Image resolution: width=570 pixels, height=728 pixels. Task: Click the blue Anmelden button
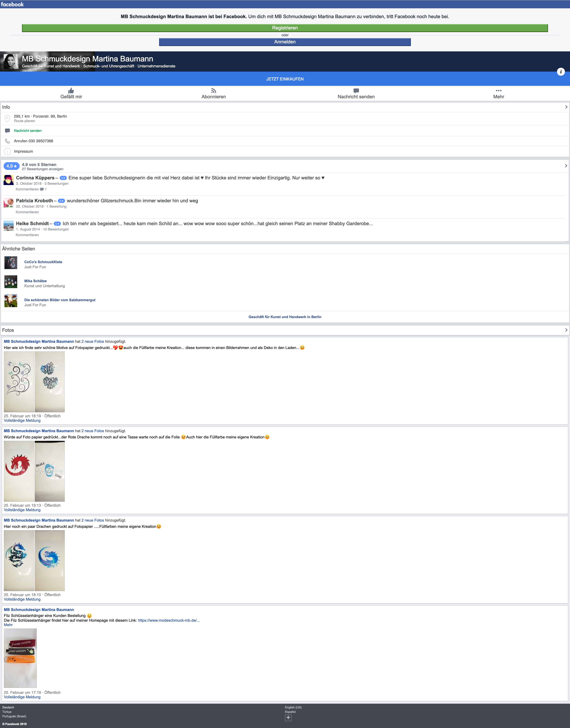[285, 42]
